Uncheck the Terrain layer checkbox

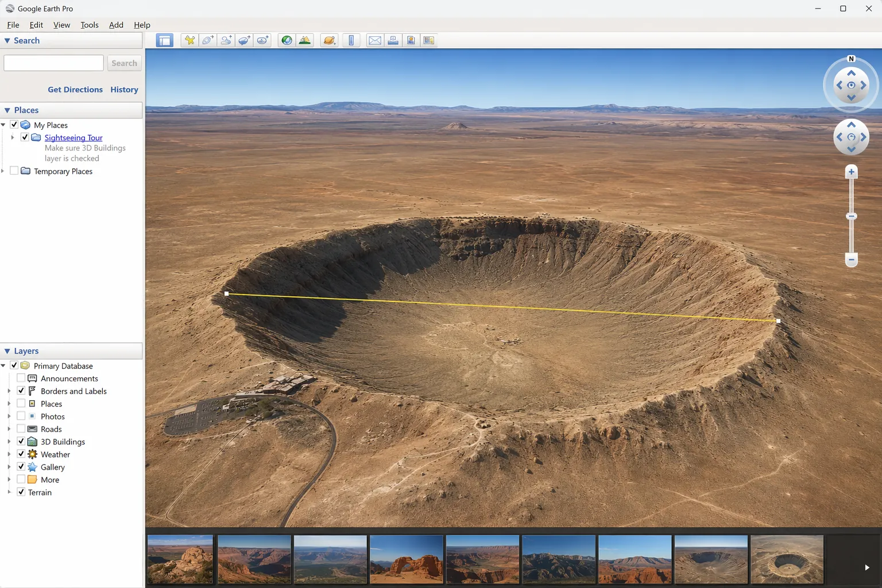(x=21, y=492)
